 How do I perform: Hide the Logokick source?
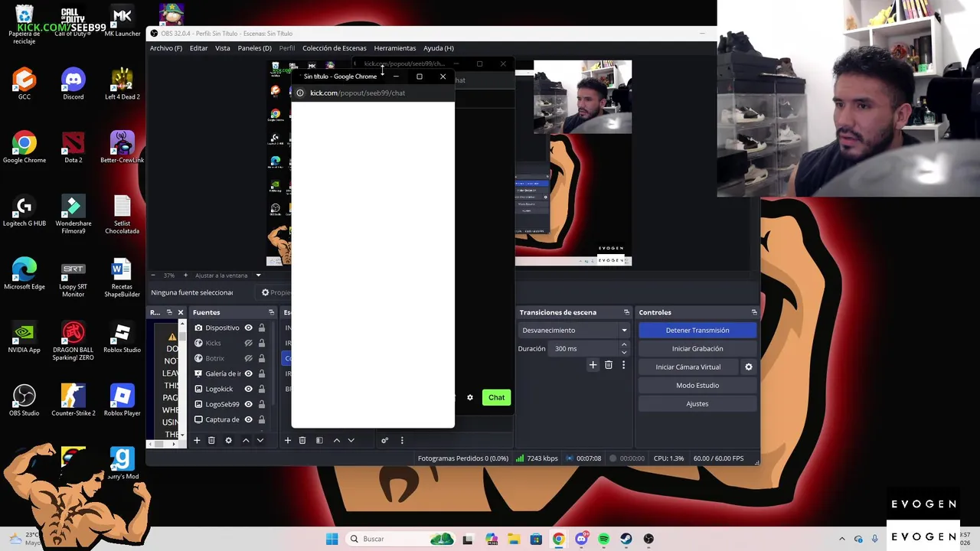[x=248, y=389]
